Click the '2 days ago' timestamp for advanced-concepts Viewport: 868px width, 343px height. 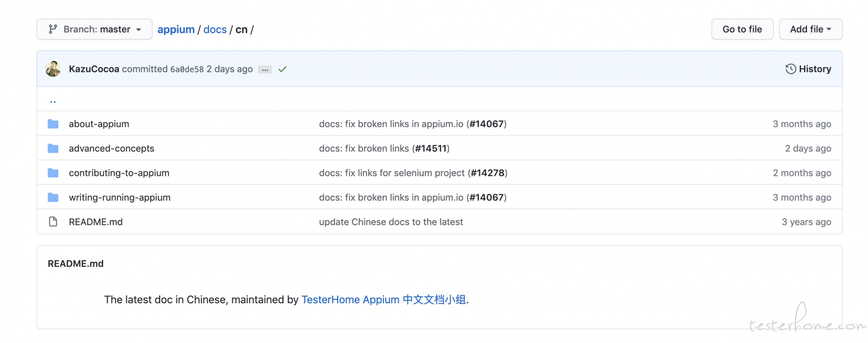pos(808,148)
